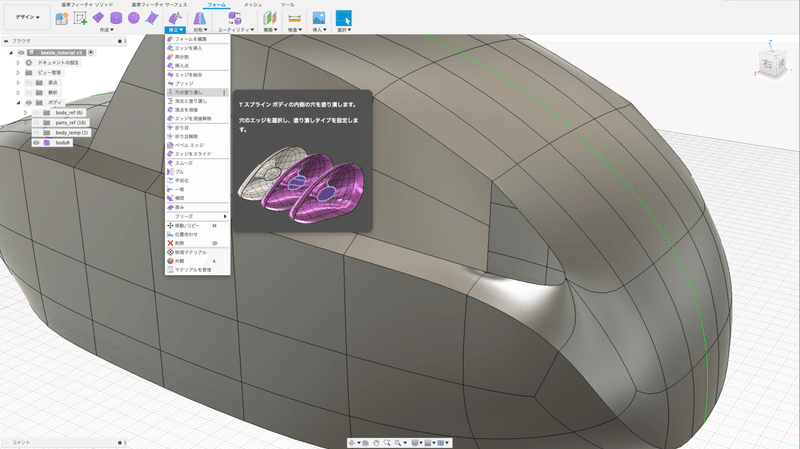Toggle visibility eye of body_temp (1)
This screenshot has width=800, height=449.
coord(36,133)
